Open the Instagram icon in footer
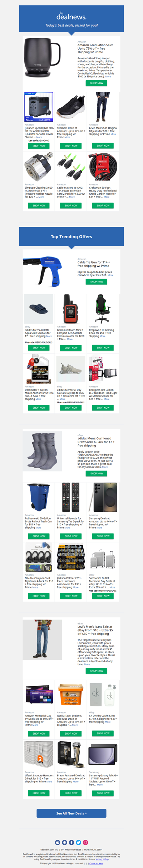 pyautogui.click(x=85, y=842)
